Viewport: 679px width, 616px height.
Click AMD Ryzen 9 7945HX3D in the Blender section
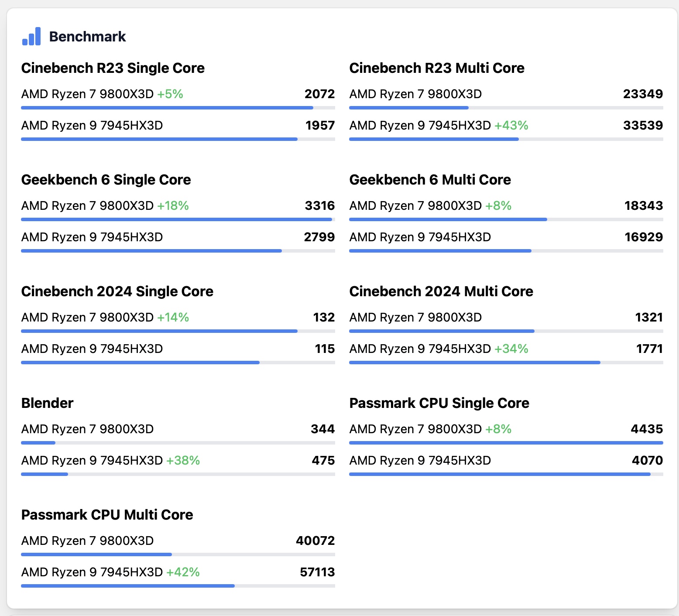(x=92, y=461)
